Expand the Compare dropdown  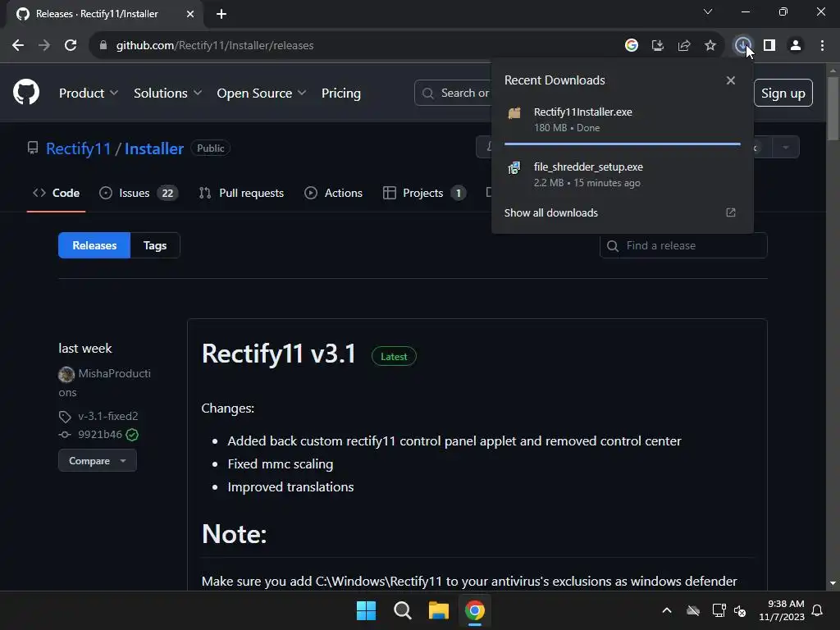coord(98,461)
